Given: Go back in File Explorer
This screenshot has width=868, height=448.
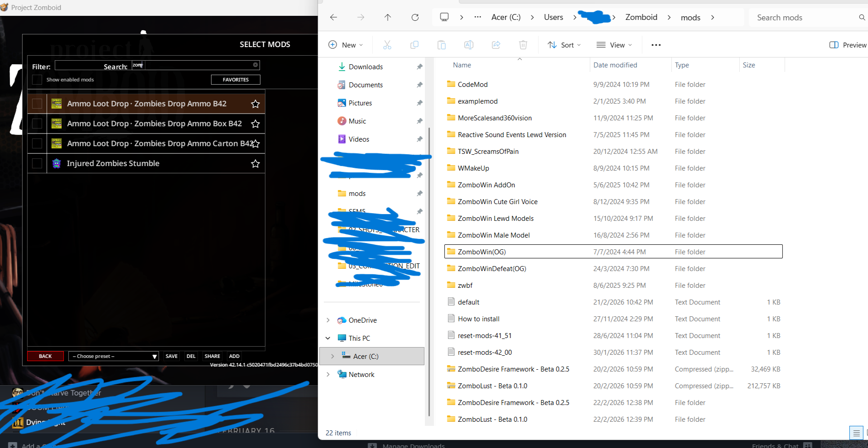Looking at the screenshot, I should click(x=334, y=17).
